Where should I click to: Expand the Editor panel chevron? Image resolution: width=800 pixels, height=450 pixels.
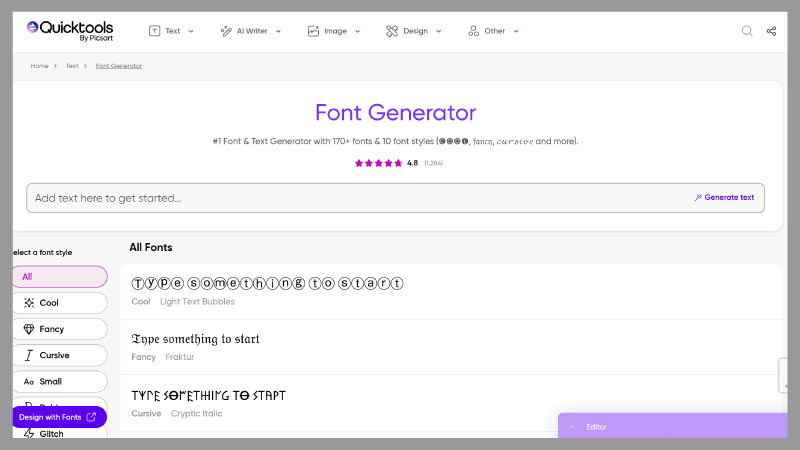point(572,427)
